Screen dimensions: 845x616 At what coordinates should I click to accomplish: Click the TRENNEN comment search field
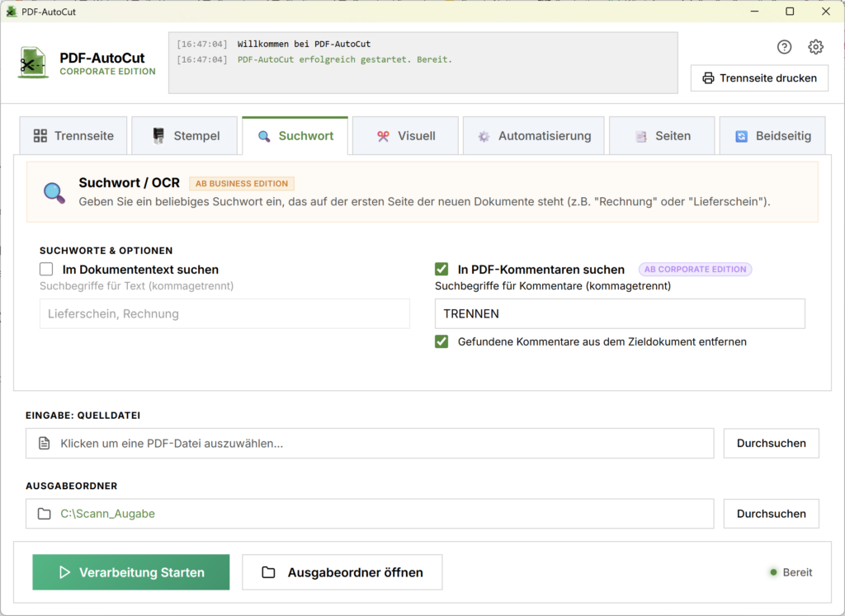click(620, 313)
